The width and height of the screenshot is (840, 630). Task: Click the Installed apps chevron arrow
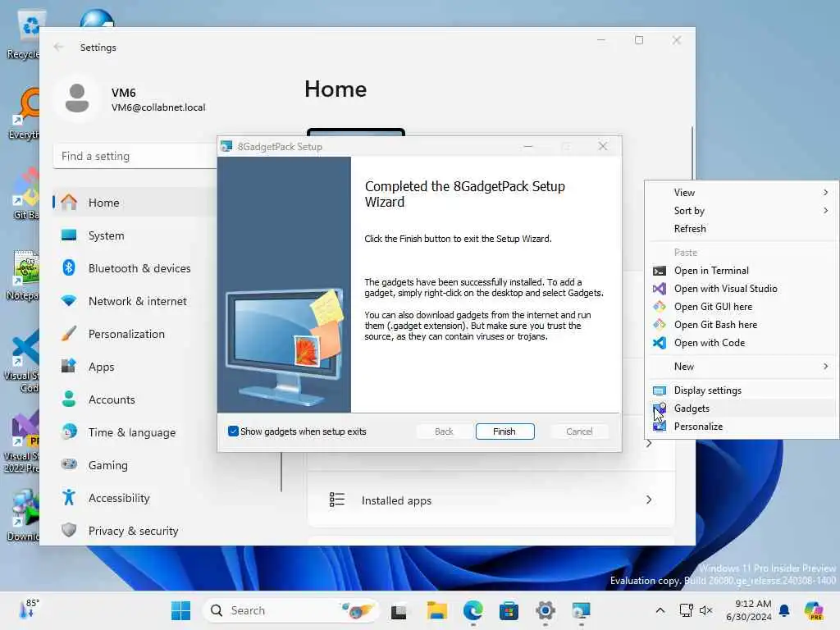tap(649, 500)
